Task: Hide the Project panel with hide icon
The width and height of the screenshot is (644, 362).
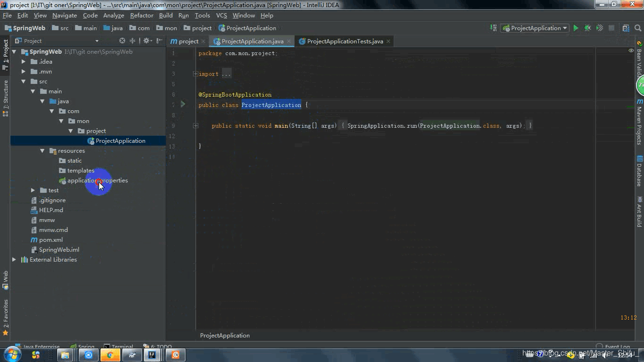Action: click(159, 41)
